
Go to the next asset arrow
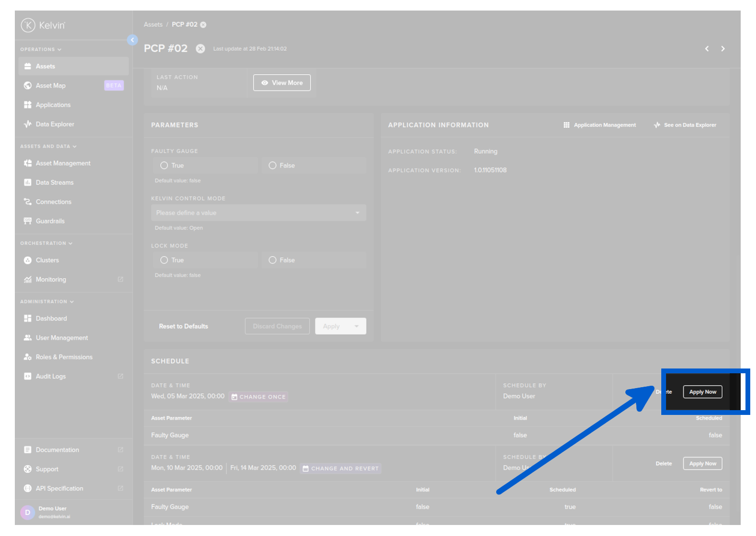click(x=723, y=49)
